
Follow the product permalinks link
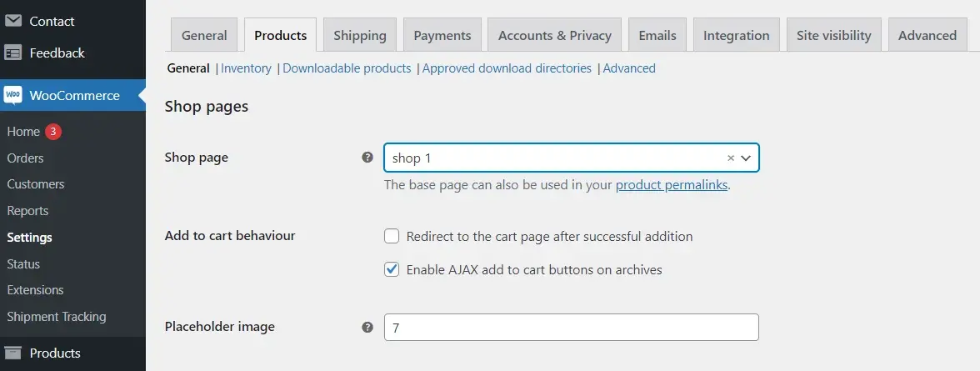click(x=672, y=185)
